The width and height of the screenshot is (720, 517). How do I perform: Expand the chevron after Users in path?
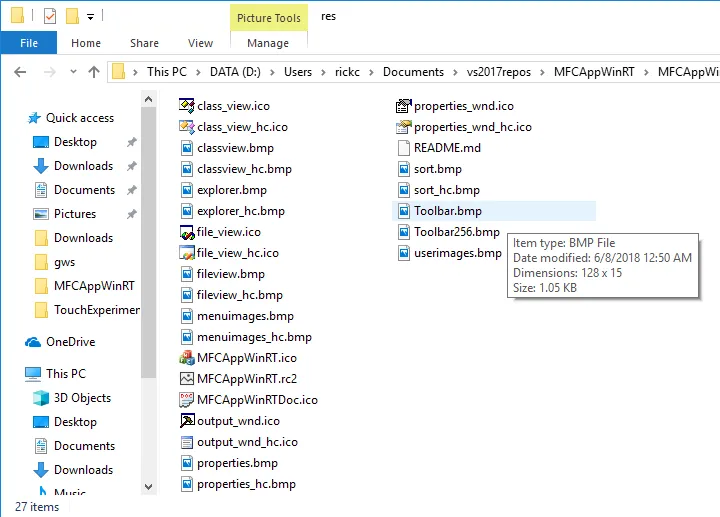coord(323,72)
